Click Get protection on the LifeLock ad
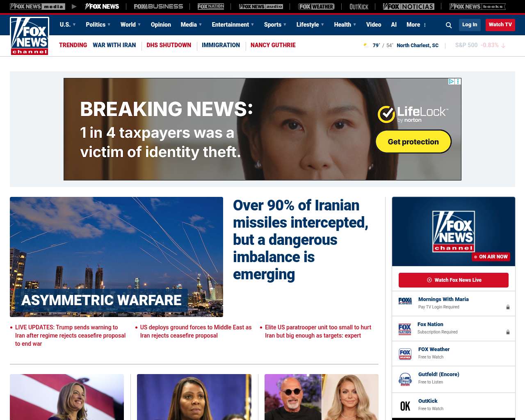Screen dimensions: 525x420 pyautogui.click(x=413, y=142)
